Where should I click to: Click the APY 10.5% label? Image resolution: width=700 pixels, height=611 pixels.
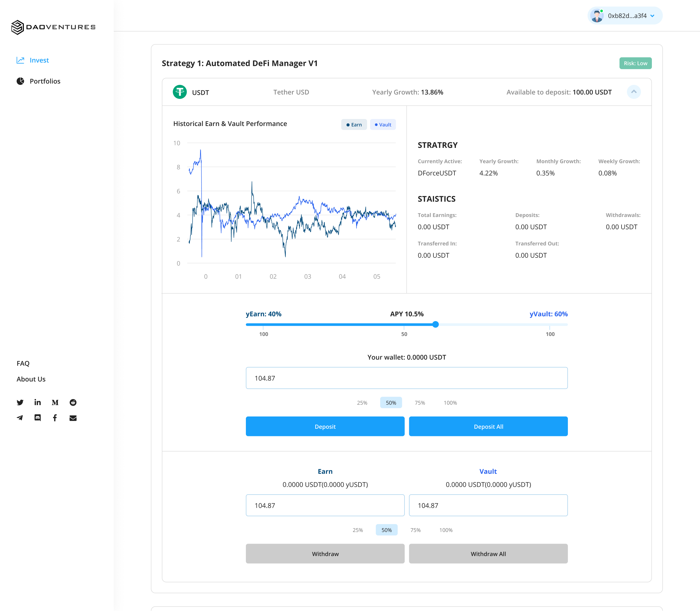point(407,314)
